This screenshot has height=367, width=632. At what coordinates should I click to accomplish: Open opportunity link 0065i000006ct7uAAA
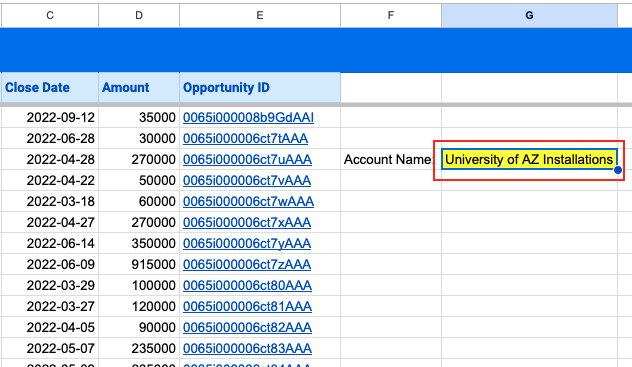[x=247, y=160]
